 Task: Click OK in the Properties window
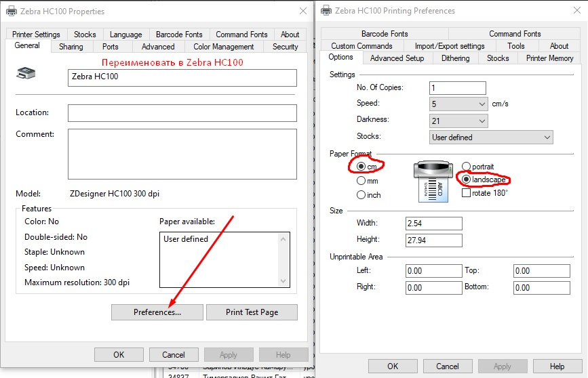(x=119, y=354)
